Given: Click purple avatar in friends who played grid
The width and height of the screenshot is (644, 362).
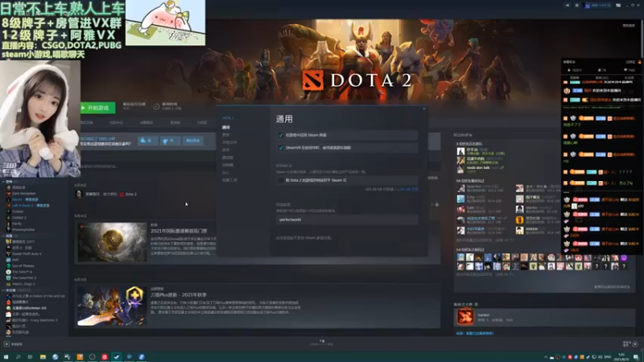Looking at the screenshot, I should click(624, 257).
